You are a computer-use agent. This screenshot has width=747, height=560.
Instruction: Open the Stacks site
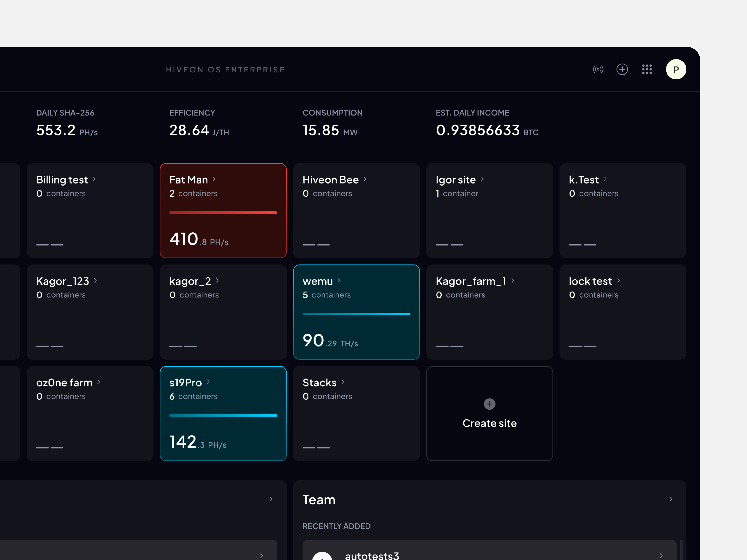pyautogui.click(x=356, y=413)
